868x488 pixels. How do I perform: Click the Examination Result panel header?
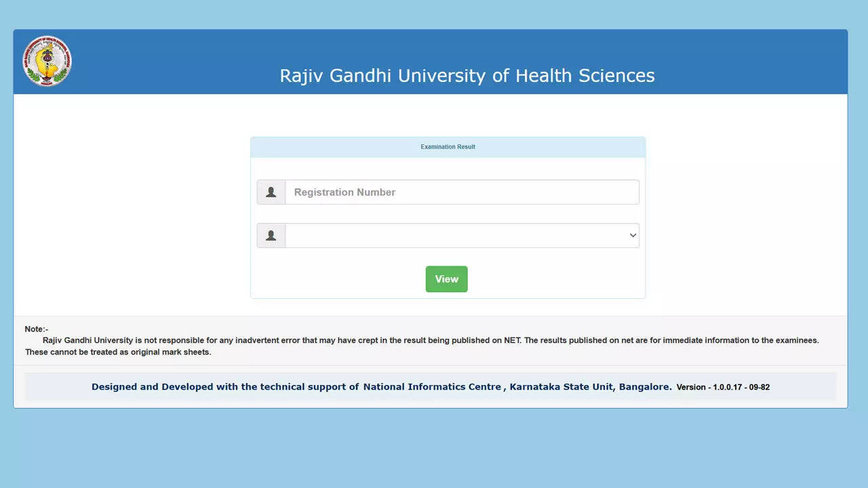(x=448, y=147)
